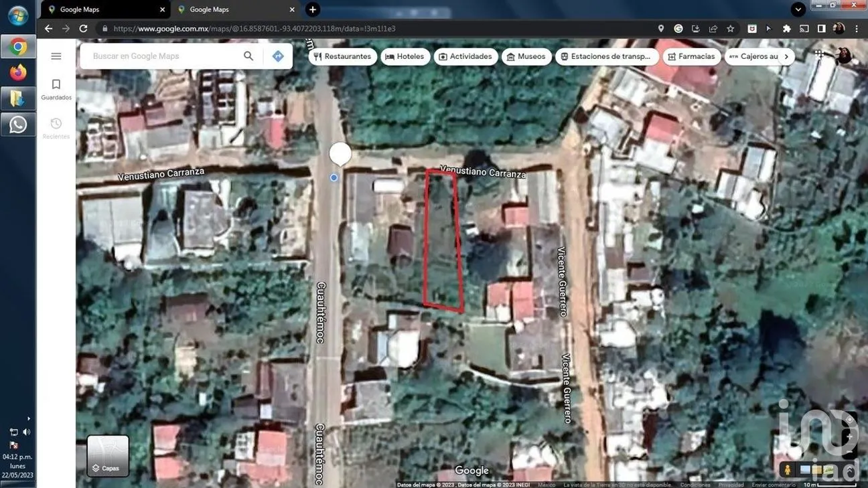Launch Firefox from the taskbar

18,72
